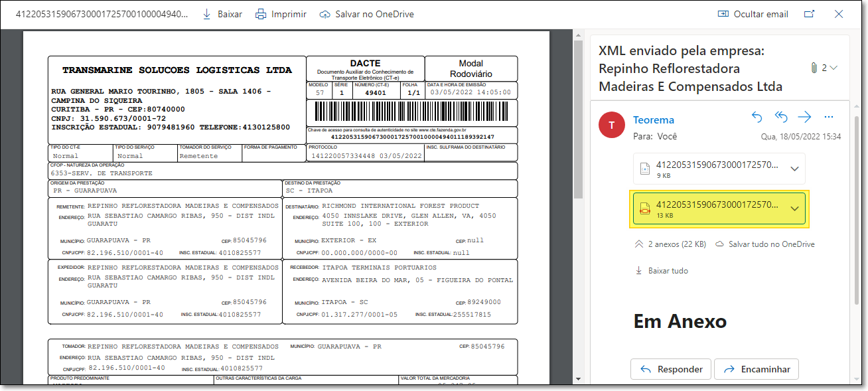The width and height of the screenshot is (868, 391).
Task: Click the DACTE barcode image
Action: (x=411, y=110)
